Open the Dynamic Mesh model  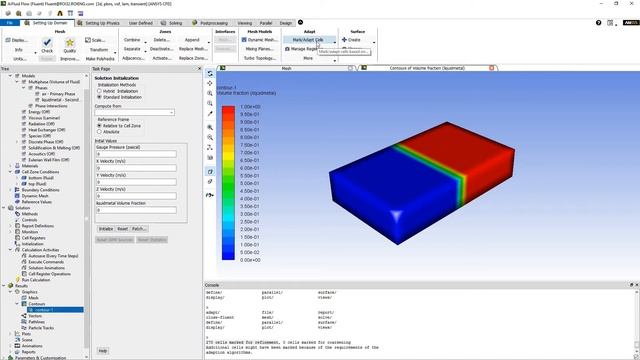(259, 40)
